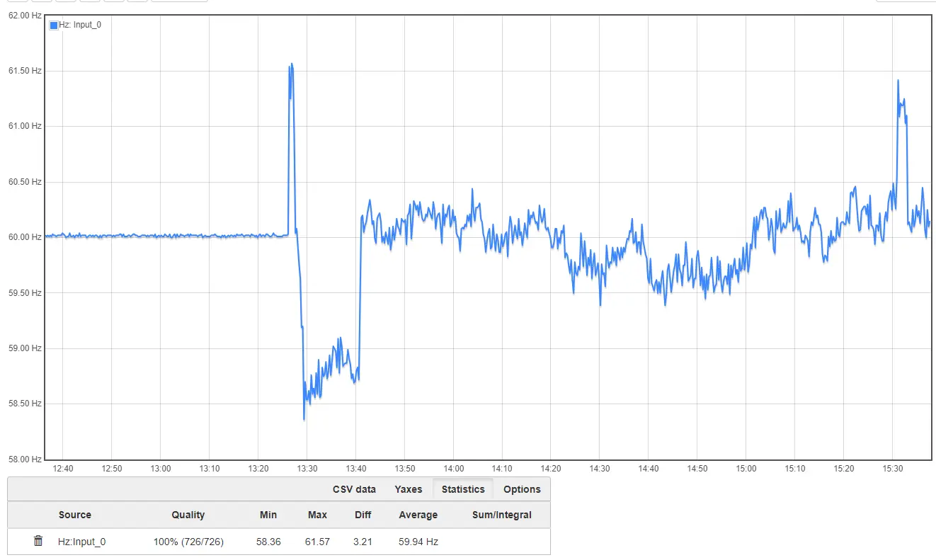The image size is (936, 560).
Task: Click the Average column header
Action: coord(418,515)
